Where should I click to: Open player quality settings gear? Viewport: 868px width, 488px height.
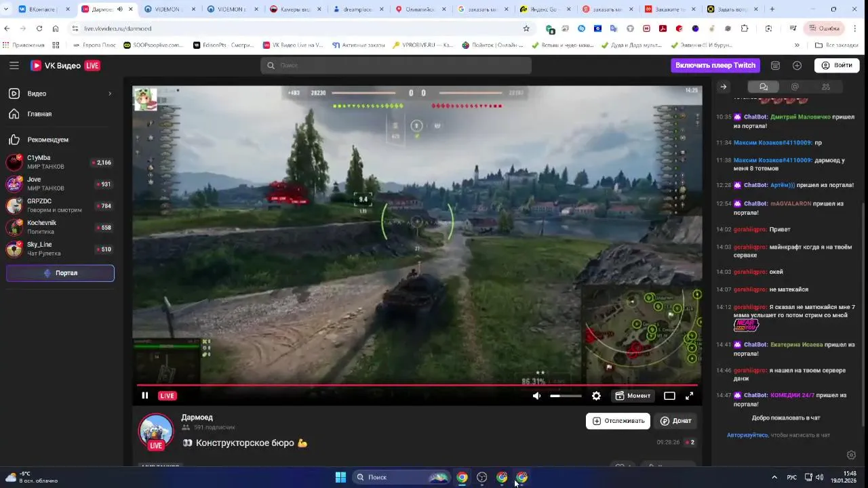[596, 396]
